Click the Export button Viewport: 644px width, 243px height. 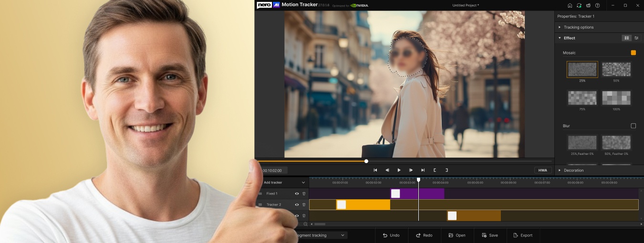(x=523, y=235)
